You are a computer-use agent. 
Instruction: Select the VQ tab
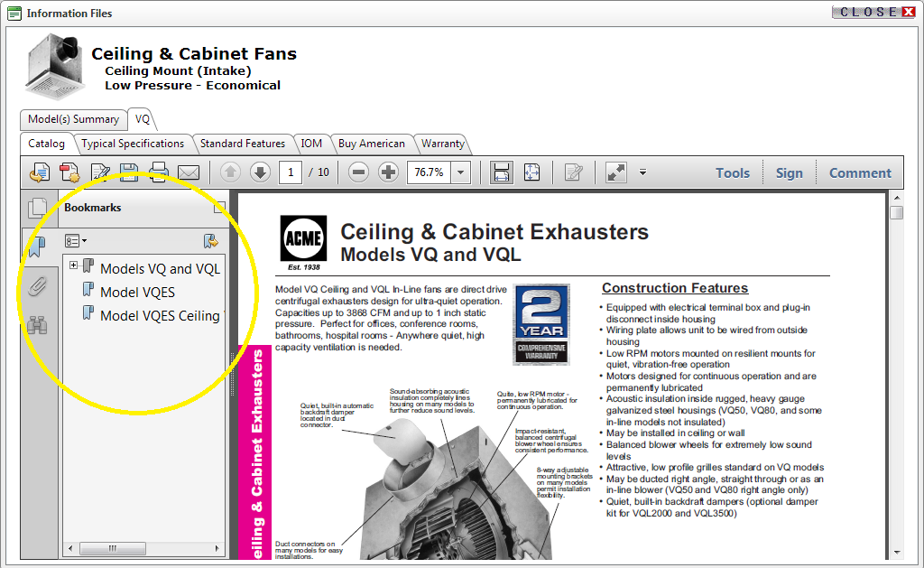coord(142,119)
